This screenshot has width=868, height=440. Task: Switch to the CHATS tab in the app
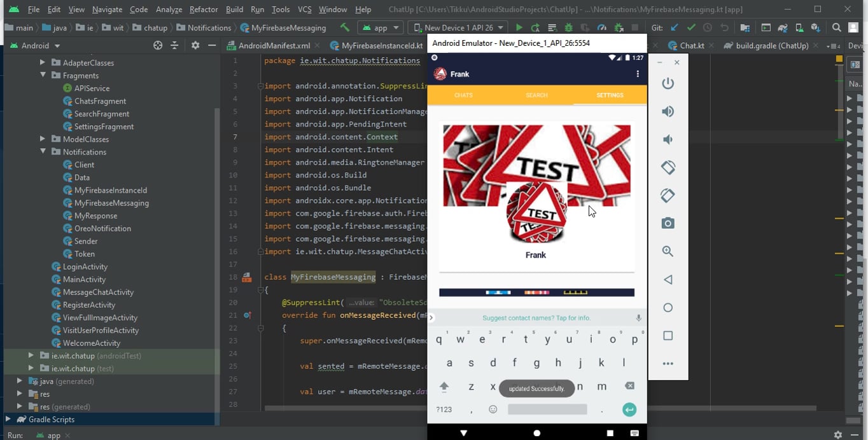pyautogui.click(x=463, y=95)
